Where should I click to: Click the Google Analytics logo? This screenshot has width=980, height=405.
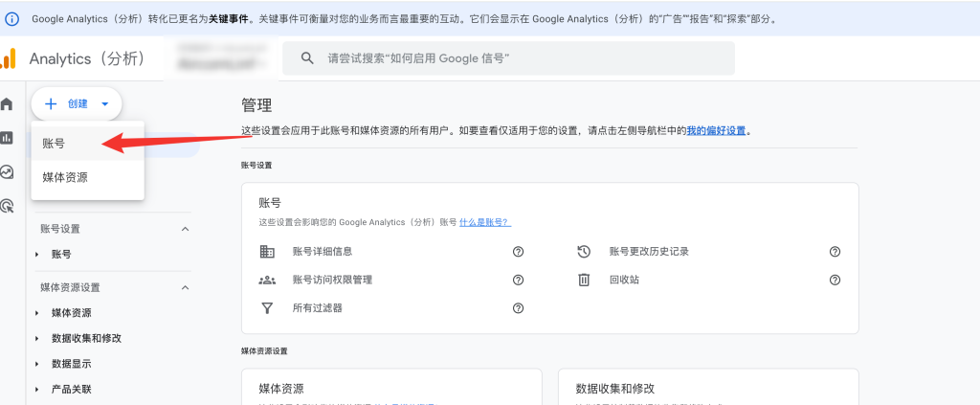click(x=8, y=58)
